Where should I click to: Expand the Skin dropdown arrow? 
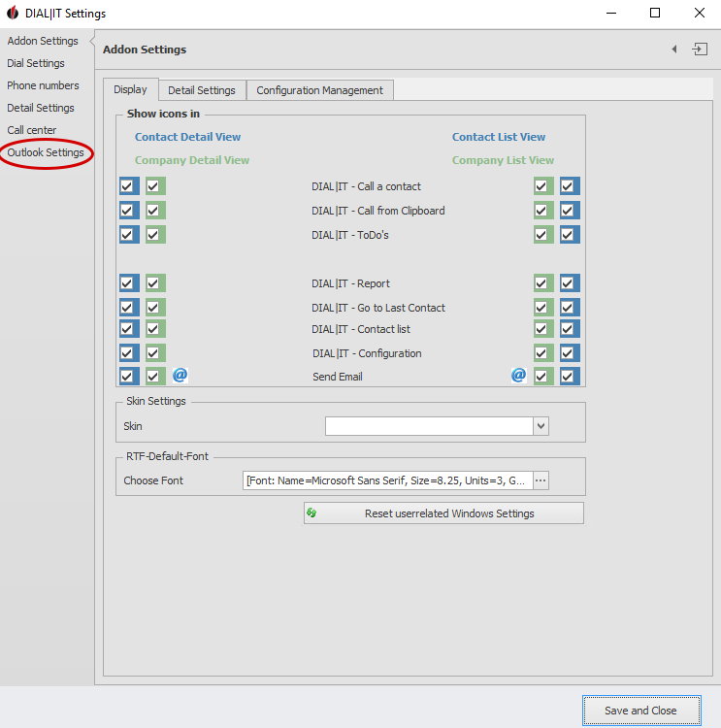[x=541, y=426]
